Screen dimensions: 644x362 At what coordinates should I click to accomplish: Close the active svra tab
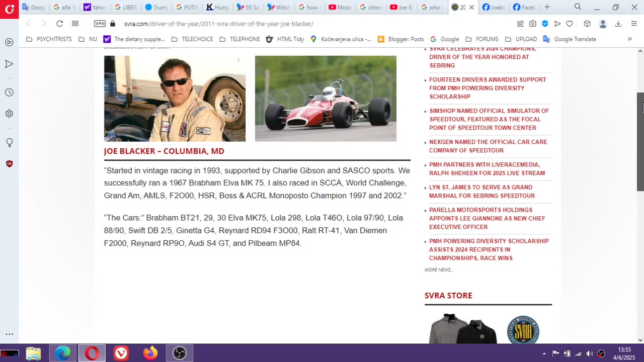point(471,8)
